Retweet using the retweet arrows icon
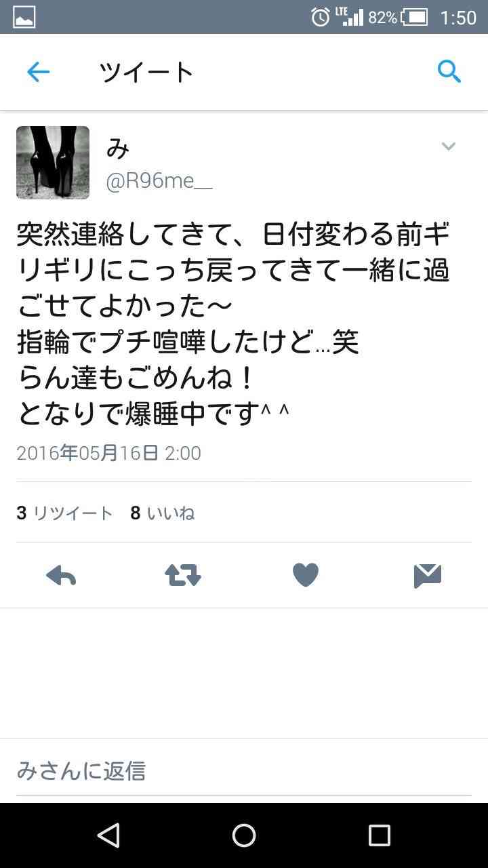Viewport: 488px width, 868px height. [x=183, y=576]
